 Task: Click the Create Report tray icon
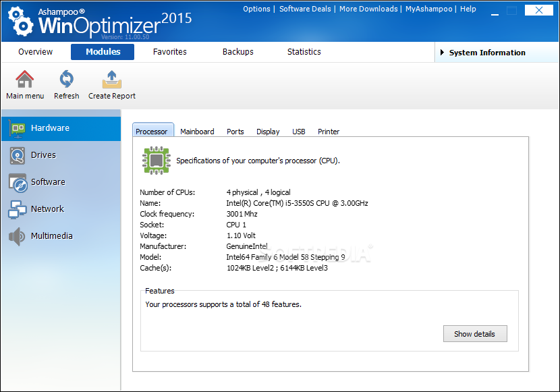[x=112, y=79]
